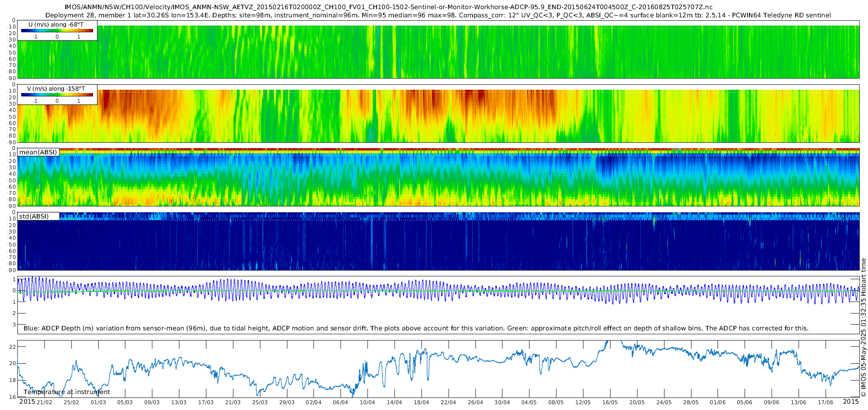
Task: Click the V velocity colorbar legend
Action: pyautogui.click(x=57, y=95)
